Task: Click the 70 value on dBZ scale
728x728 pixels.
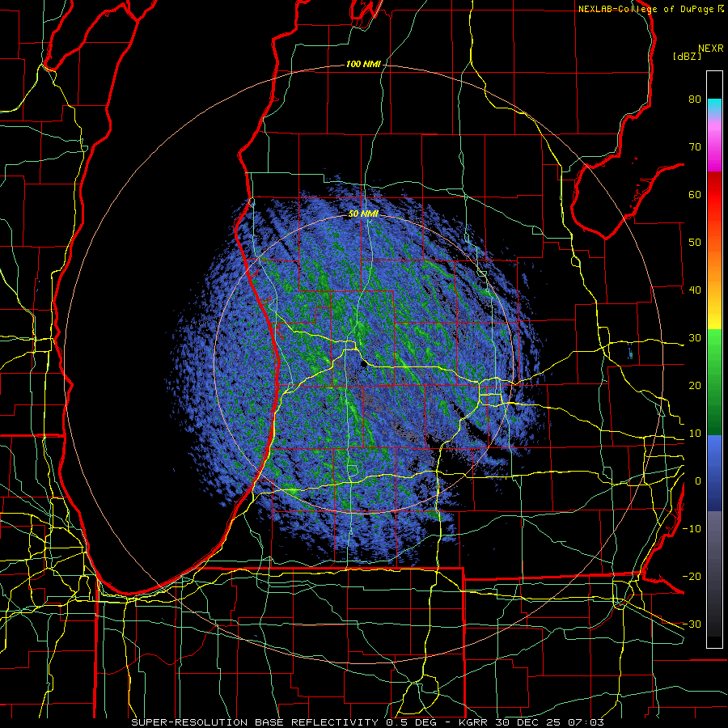Action: pyautogui.click(x=695, y=147)
